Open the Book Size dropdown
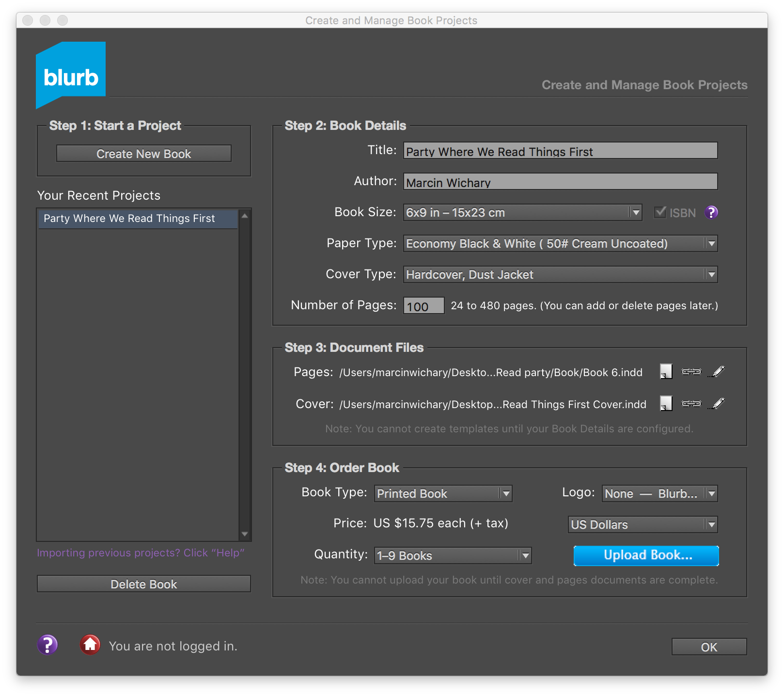 point(523,212)
